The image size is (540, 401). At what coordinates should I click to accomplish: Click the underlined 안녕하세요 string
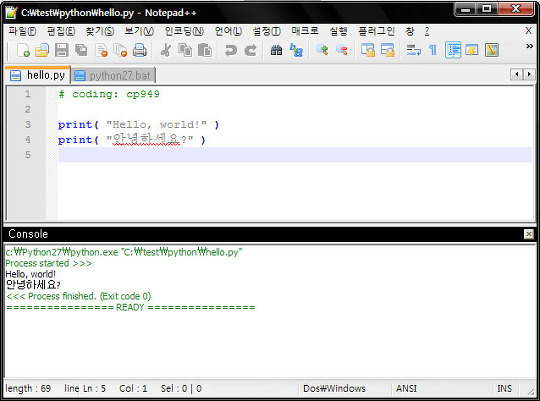pyautogui.click(x=146, y=140)
